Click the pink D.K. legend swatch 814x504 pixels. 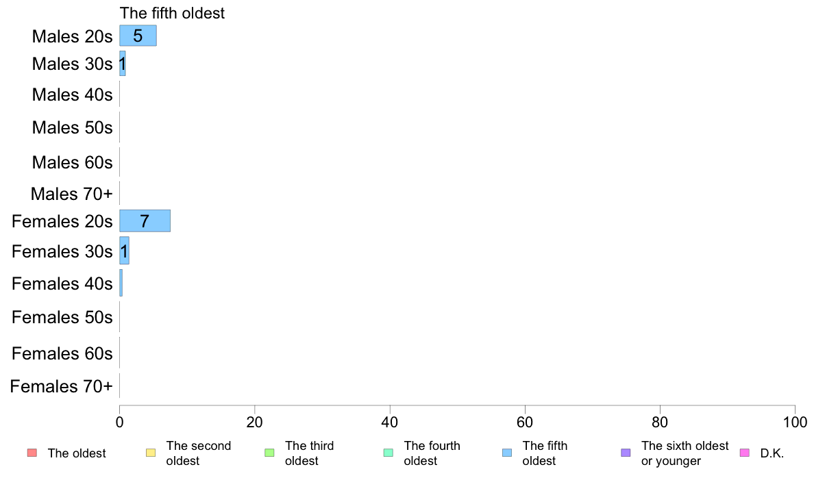[744, 453]
